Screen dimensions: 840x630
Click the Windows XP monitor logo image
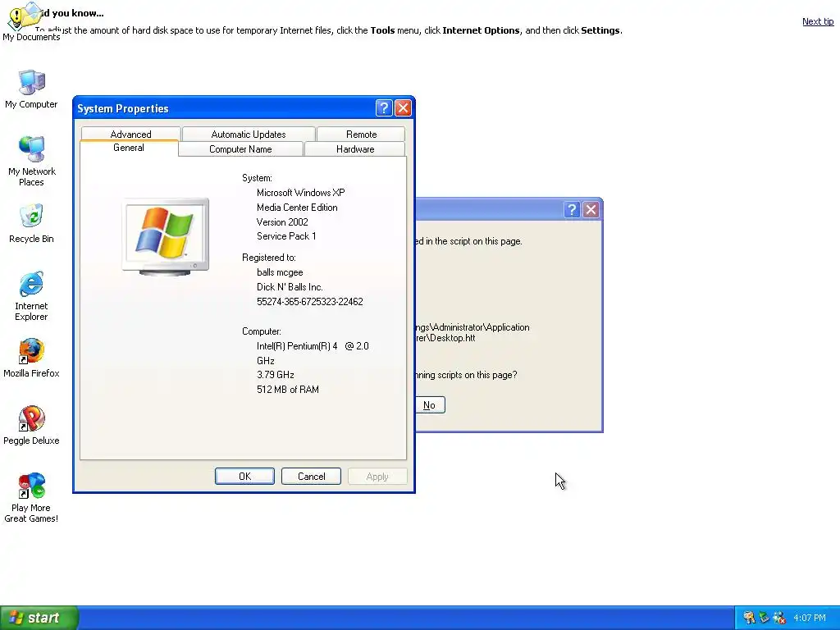tap(166, 237)
